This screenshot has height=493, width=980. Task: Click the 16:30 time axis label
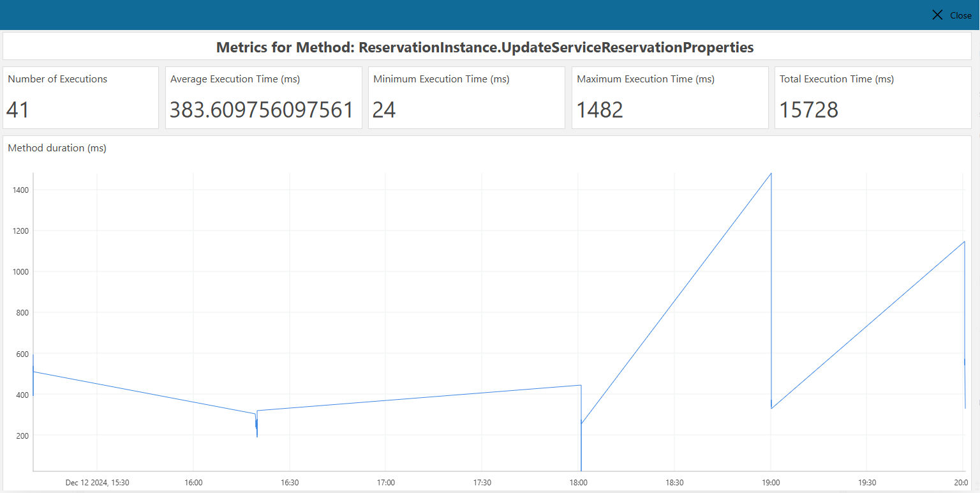point(290,483)
